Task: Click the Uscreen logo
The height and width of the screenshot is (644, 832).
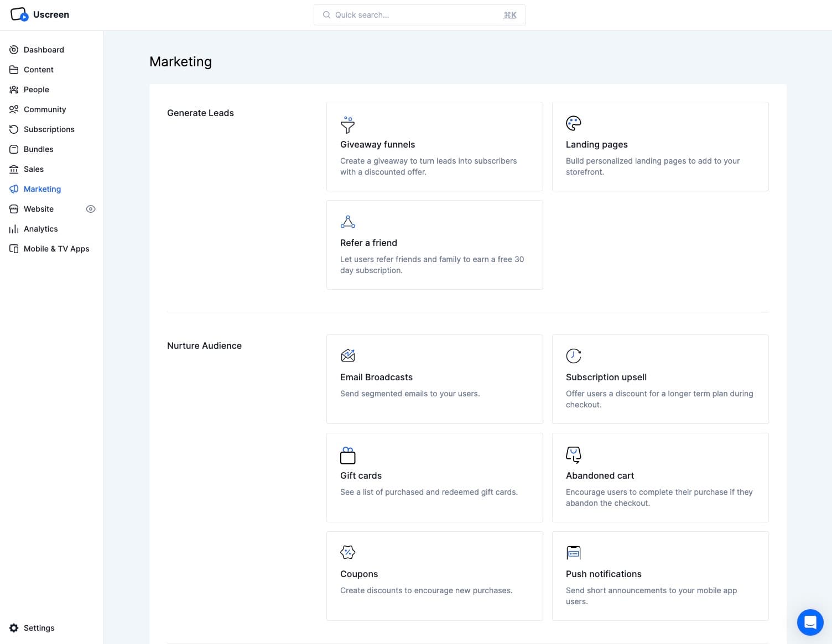Action: point(40,14)
